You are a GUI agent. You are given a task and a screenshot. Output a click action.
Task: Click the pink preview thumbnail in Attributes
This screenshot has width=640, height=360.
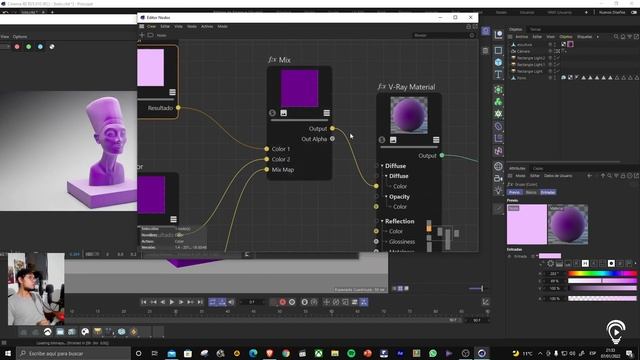coord(527,224)
